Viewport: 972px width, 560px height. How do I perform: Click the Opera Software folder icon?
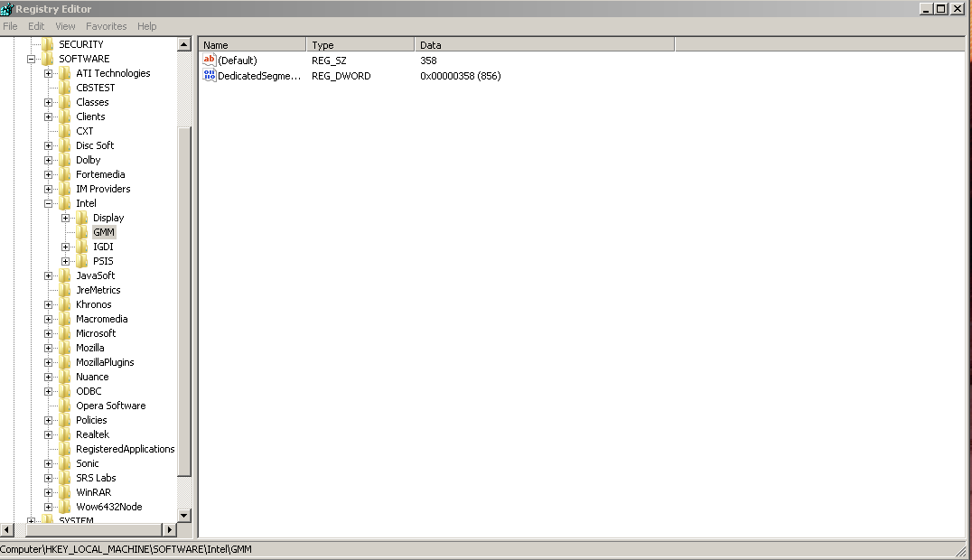click(65, 406)
